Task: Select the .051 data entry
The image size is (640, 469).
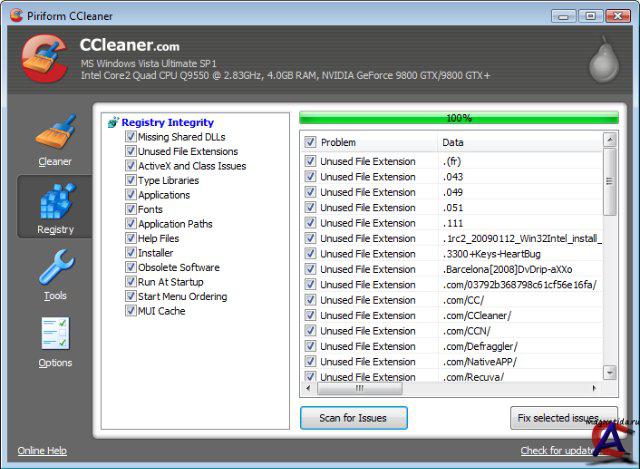Action: 453,208
